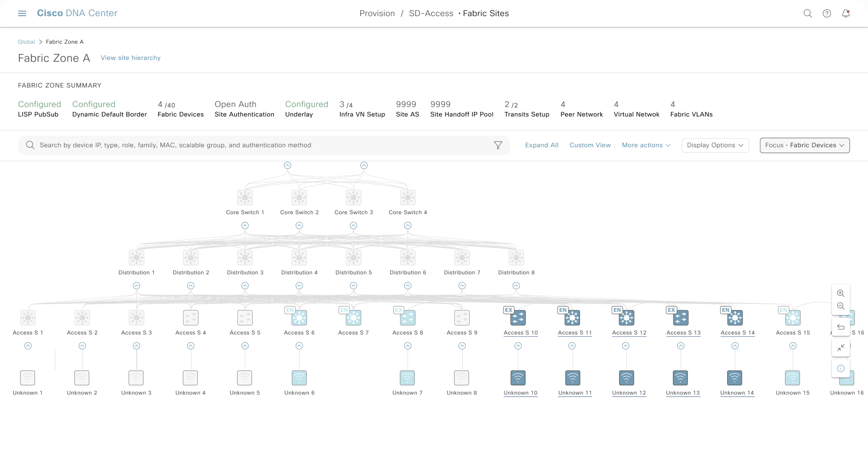
Task: Click the 2/2 Transits Setup summary
Action: pos(527,109)
